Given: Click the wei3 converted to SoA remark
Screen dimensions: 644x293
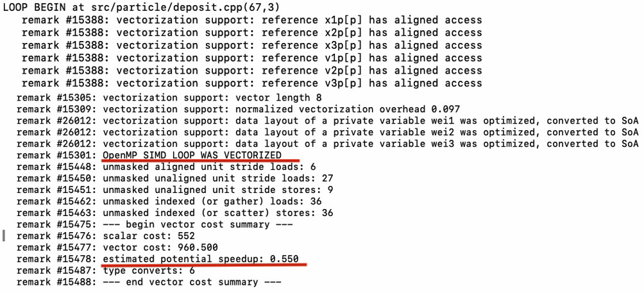Looking at the screenshot, I should (x=327, y=144).
